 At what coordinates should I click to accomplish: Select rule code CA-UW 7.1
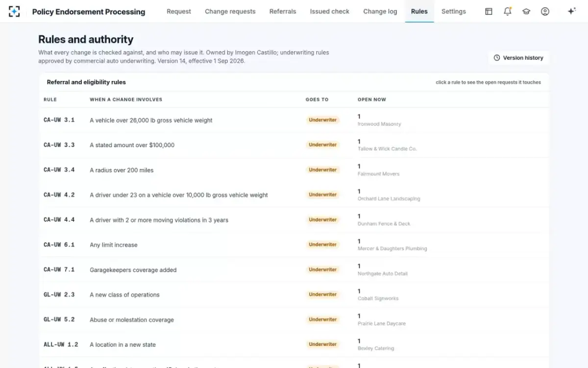point(59,270)
